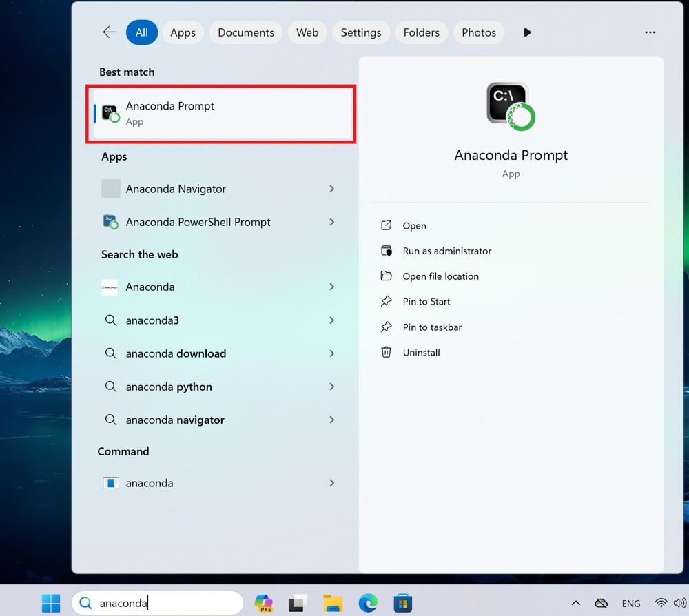Click the Pin to Start pin icon
Viewport: 689px width, 616px height.
[x=386, y=301]
